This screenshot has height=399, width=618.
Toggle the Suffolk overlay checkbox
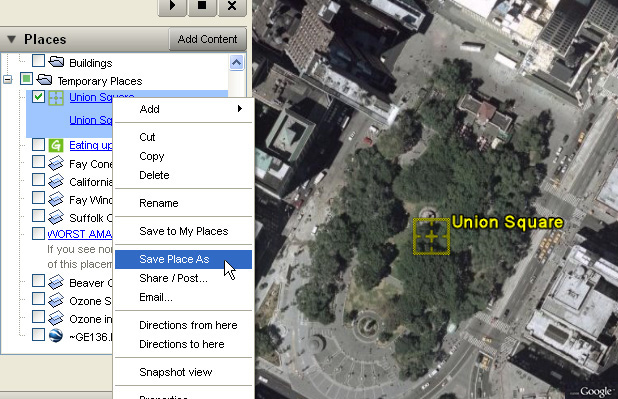click(x=38, y=215)
